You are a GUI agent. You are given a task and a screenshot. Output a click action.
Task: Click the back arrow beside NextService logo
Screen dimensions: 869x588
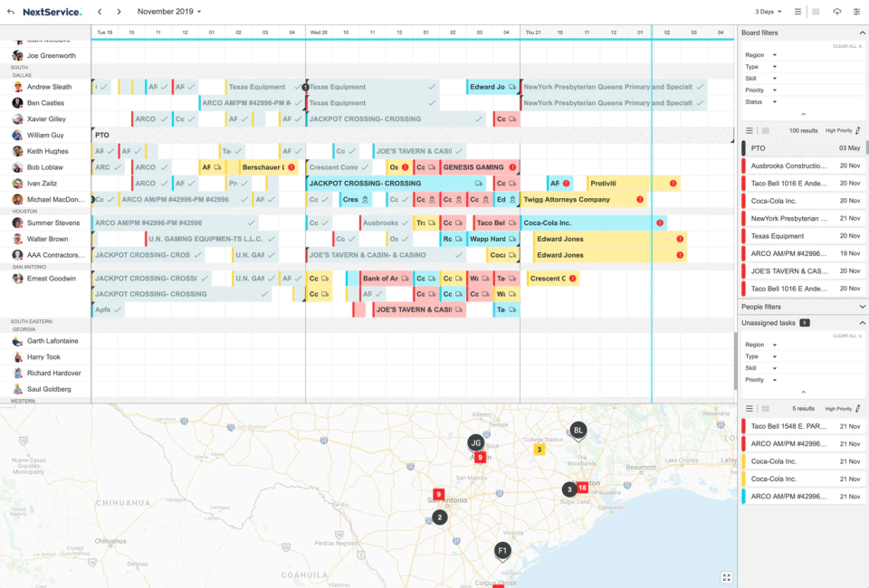11,12
